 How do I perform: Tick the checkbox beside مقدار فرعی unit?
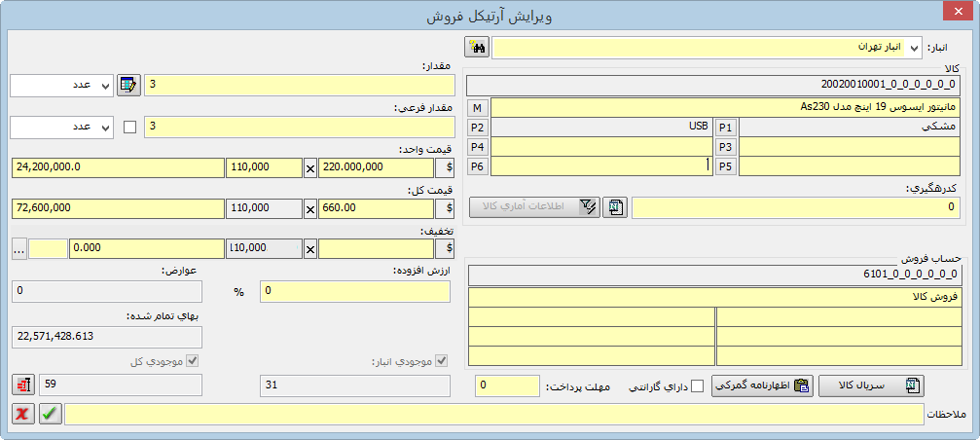click(129, 127)
